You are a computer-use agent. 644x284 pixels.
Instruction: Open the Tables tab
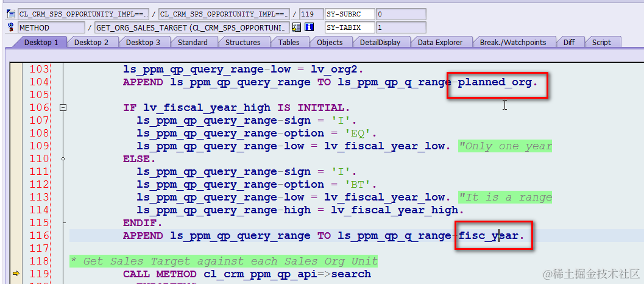[x=289, y=42]
